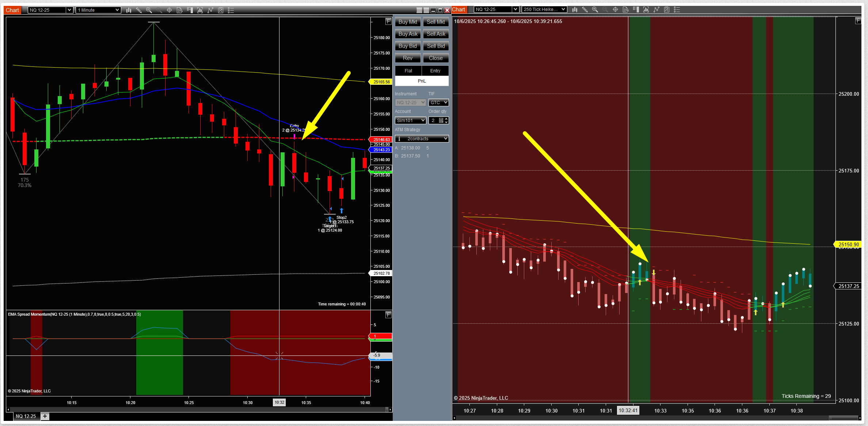Open Strategies icon on left chart toolbar
Viewport: 868px width, 426px height.
click(x=210, y=10)
